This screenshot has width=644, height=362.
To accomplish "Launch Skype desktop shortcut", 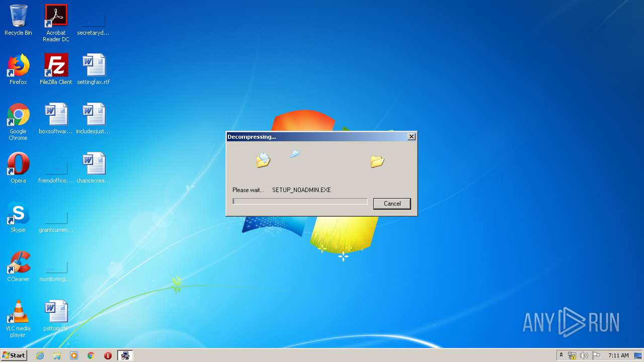I will [x=18, y=217].
